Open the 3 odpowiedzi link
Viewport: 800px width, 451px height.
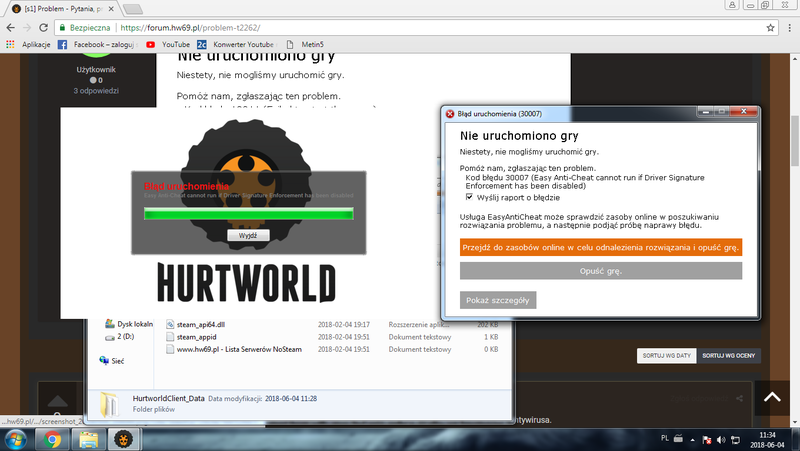point(96,90)
